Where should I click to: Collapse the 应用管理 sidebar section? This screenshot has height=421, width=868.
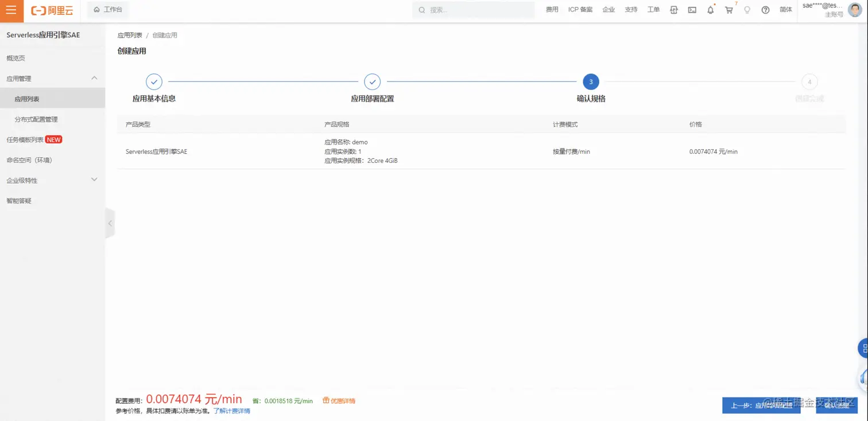94,78
